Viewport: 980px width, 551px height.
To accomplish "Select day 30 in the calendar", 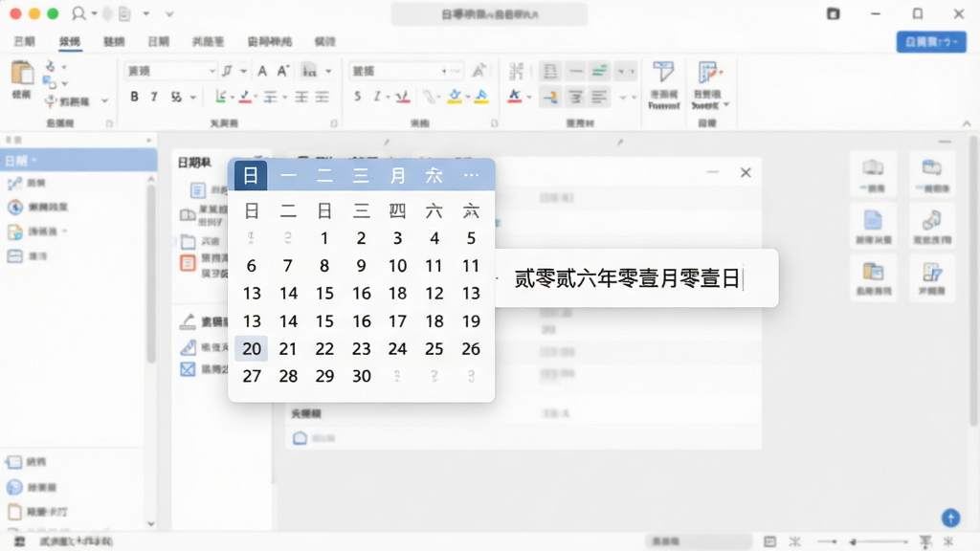I will [361, 376].
